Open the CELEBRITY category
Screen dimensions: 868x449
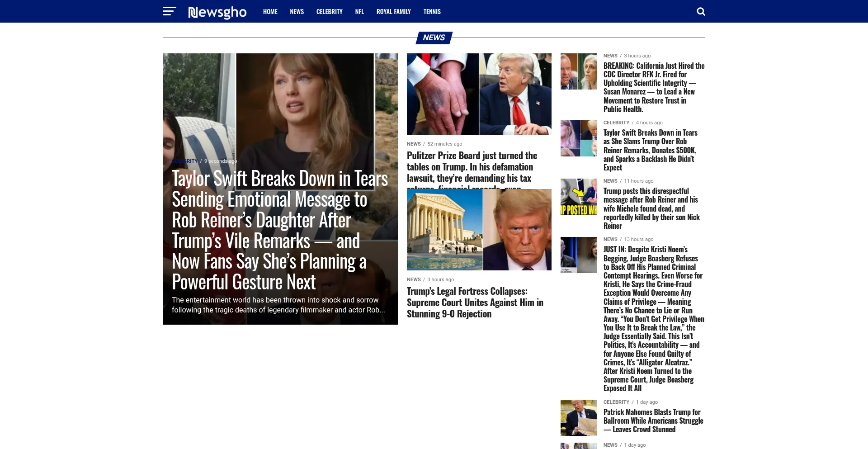pos(329,12)
